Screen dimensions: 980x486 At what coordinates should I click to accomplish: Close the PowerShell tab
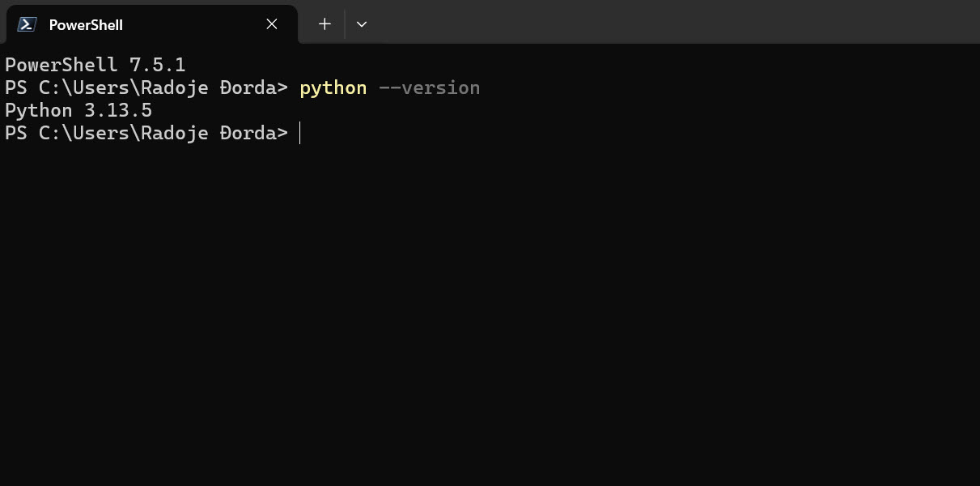coord(271,23)
